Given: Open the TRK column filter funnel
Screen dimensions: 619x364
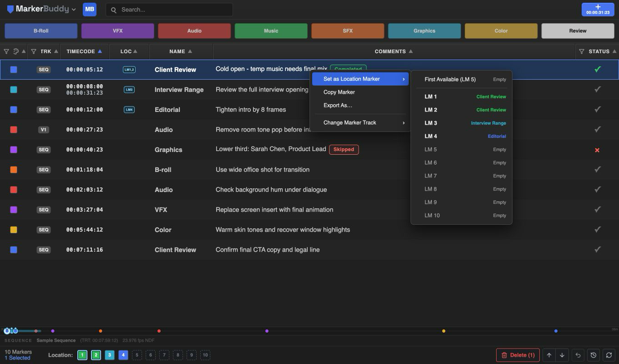Looking at the screenshot, I should coord(33,51).
